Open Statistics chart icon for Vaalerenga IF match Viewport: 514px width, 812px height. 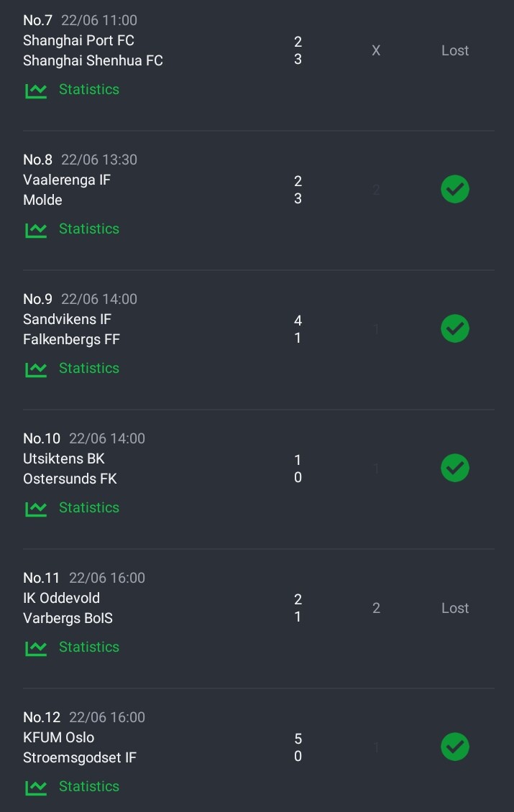[36, 230]
